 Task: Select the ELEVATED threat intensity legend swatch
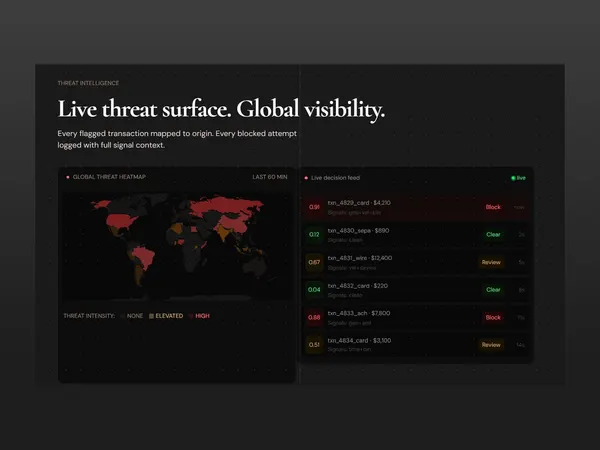click(151, 316)
